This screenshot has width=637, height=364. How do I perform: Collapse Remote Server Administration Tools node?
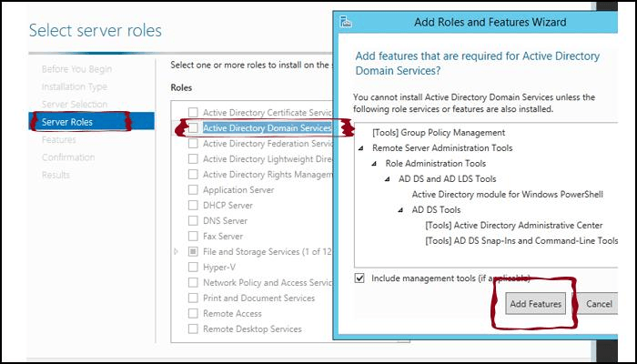click(360, 148)
